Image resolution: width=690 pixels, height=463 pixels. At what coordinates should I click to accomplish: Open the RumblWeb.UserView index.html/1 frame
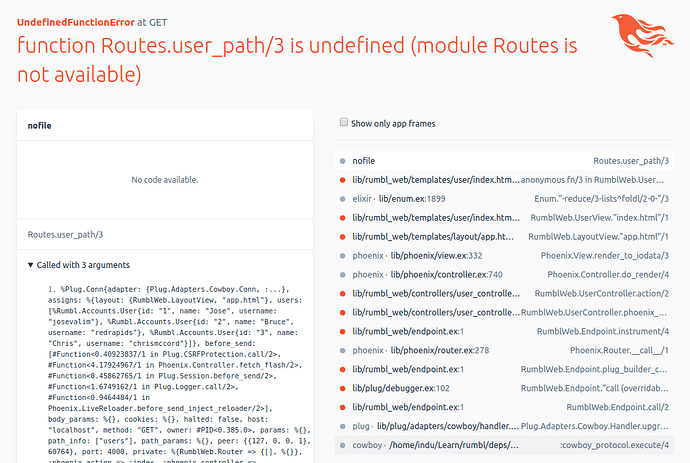[x=504, y=217]
